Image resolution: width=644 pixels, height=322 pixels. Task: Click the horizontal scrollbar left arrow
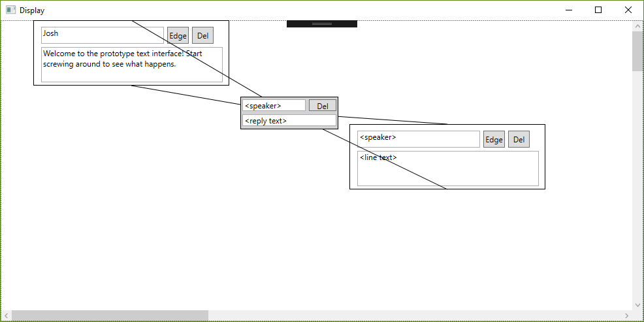coord(6,316)
